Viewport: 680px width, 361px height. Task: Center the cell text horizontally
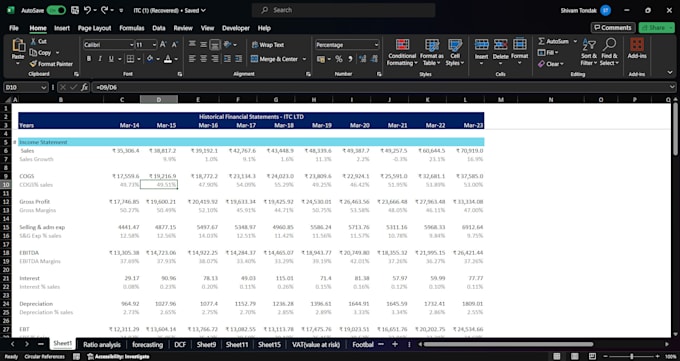coord(203,59)
